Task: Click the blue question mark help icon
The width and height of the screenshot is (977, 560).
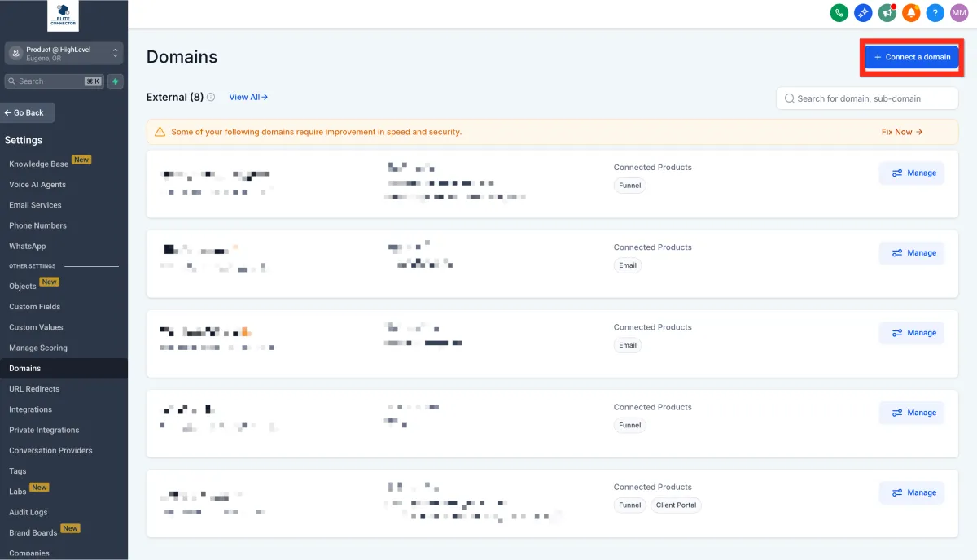Action: tap(935, 13)
